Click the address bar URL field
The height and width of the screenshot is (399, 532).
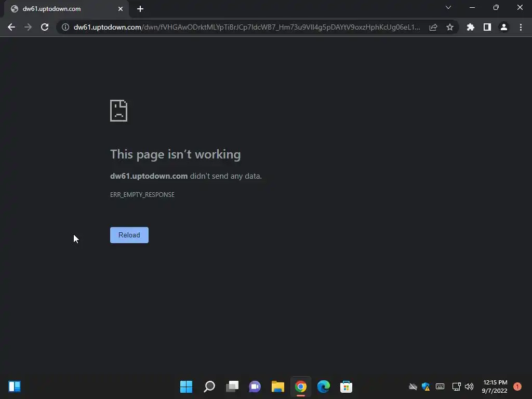point(247,27)
